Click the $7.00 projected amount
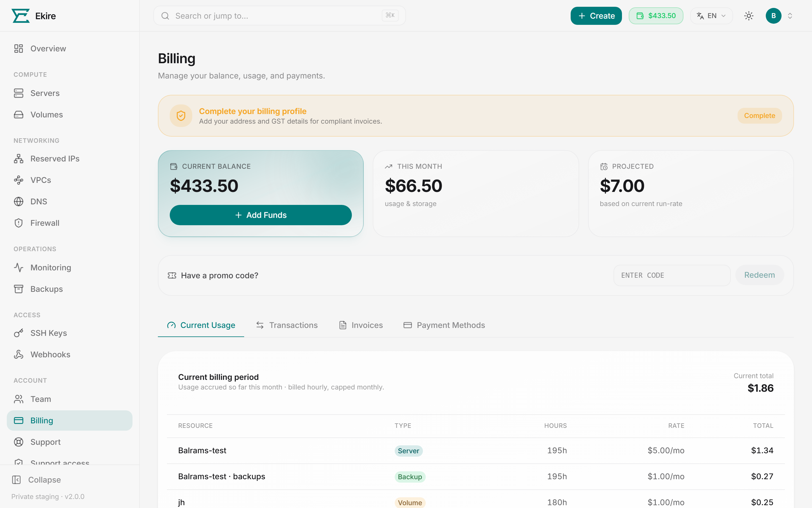This screenshot has height=508, width=812. pos(622,186)
